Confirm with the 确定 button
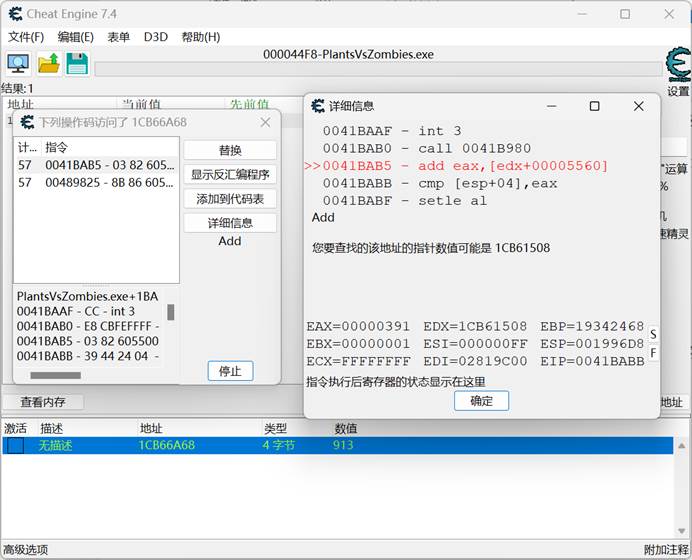The height and width of the screenshot is (560, 692). point(481,401)
